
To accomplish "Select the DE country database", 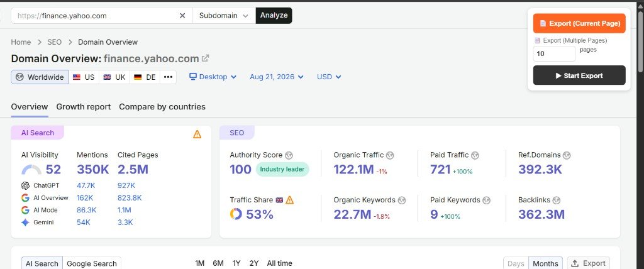I will (x=145, y=77).
